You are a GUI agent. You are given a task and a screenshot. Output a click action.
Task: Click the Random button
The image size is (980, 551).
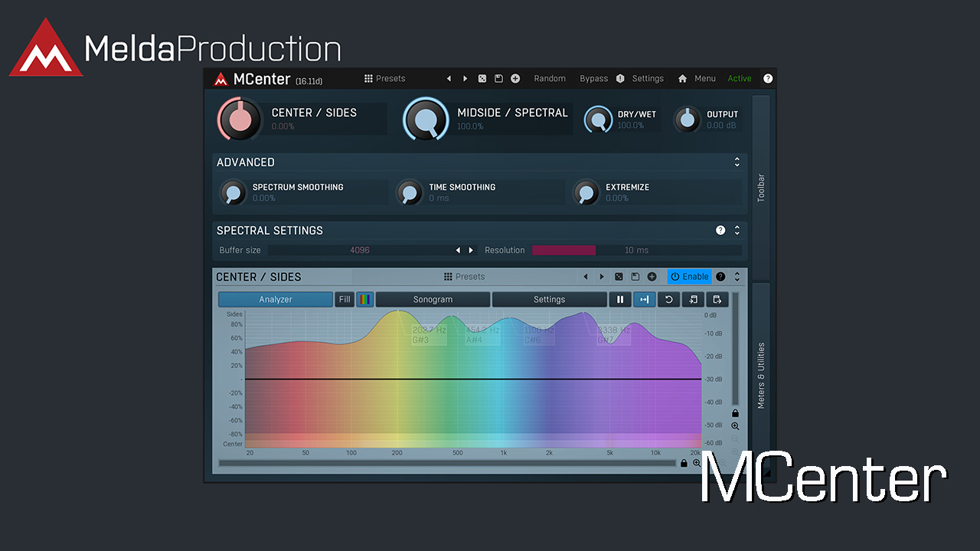click(550, 79)
